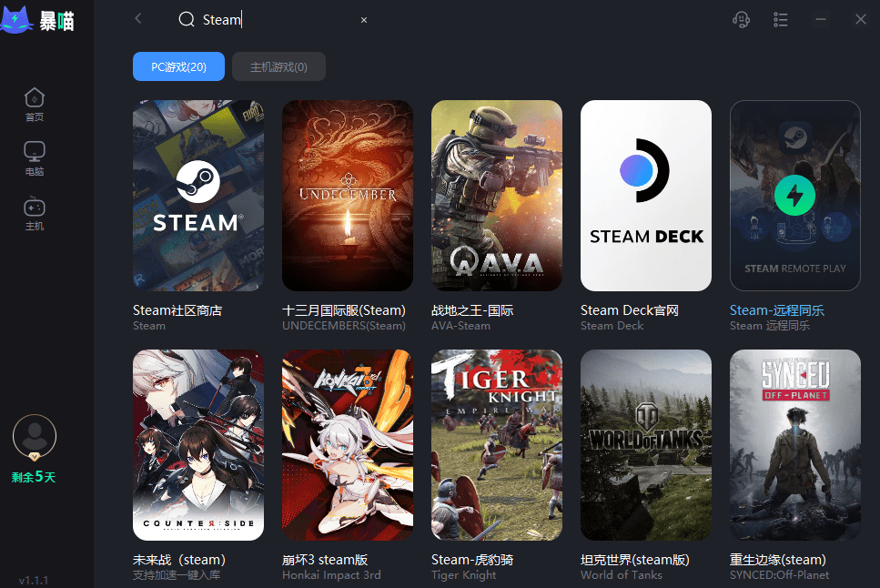Switch to the 主机游戏(0) tab
Screen dimensions: 880x588
click(x=278, y=66)
